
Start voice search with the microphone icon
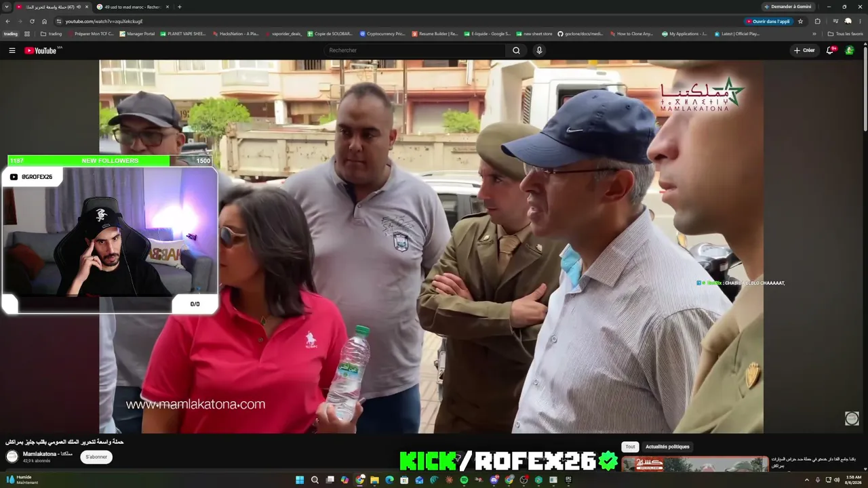pos(539,50)
